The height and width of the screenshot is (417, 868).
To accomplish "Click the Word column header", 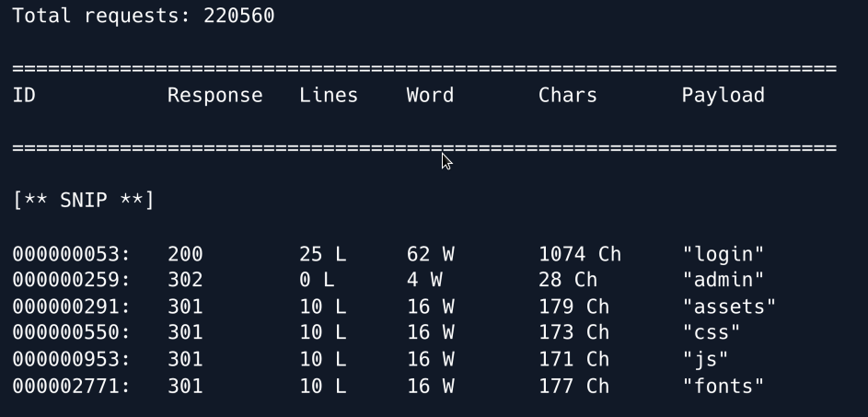I will 430,96.
